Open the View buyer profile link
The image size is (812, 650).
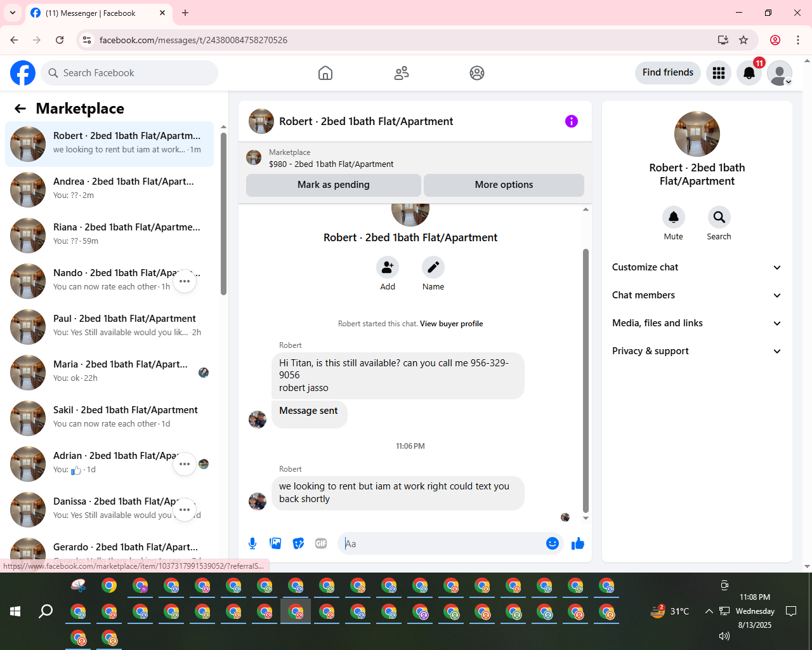point(451,324)
